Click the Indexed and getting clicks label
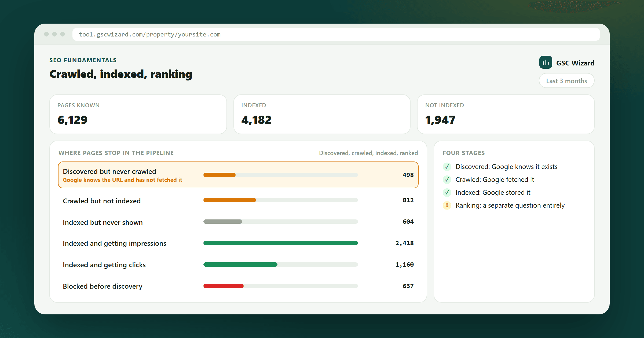Screen dimensions: 644x338 pos(104,265)
